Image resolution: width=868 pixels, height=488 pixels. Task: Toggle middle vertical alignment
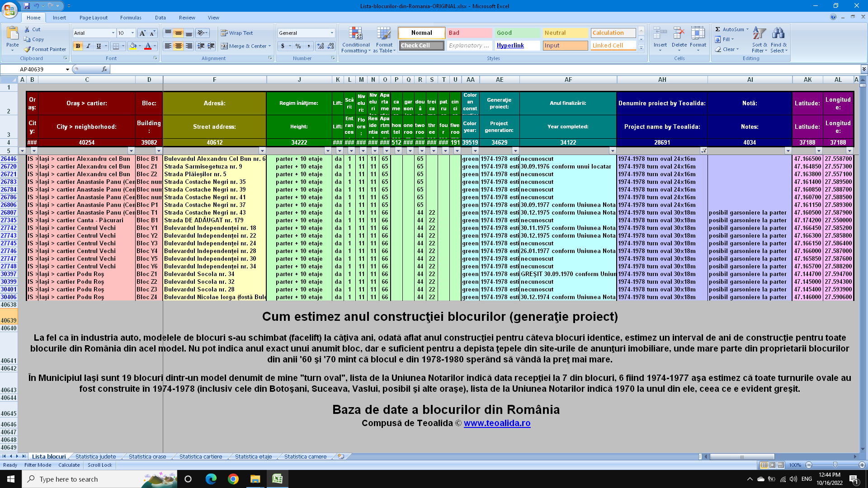(x=179, y=33)
